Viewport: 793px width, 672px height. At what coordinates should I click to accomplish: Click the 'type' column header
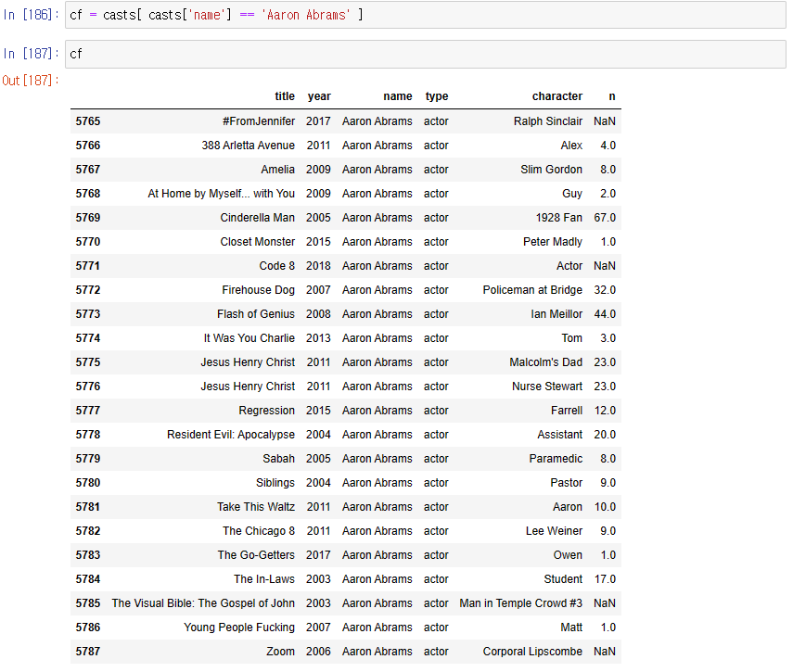(x=437, y=96)
